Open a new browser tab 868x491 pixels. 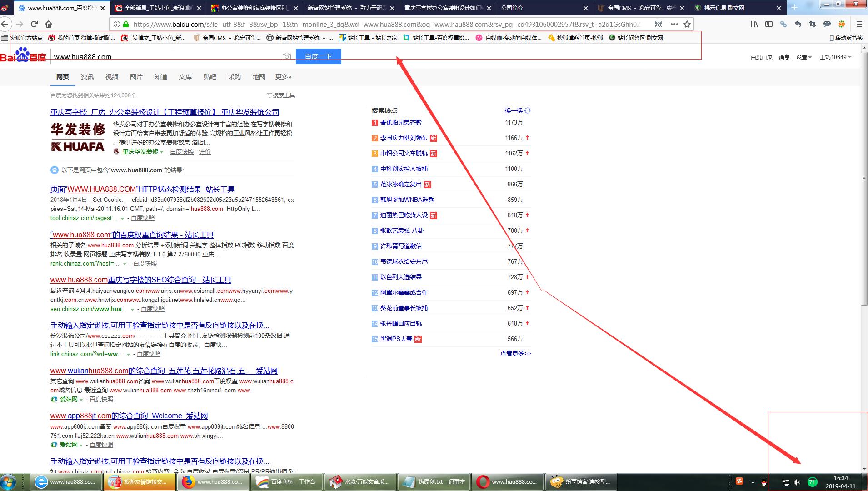[794, 7]
